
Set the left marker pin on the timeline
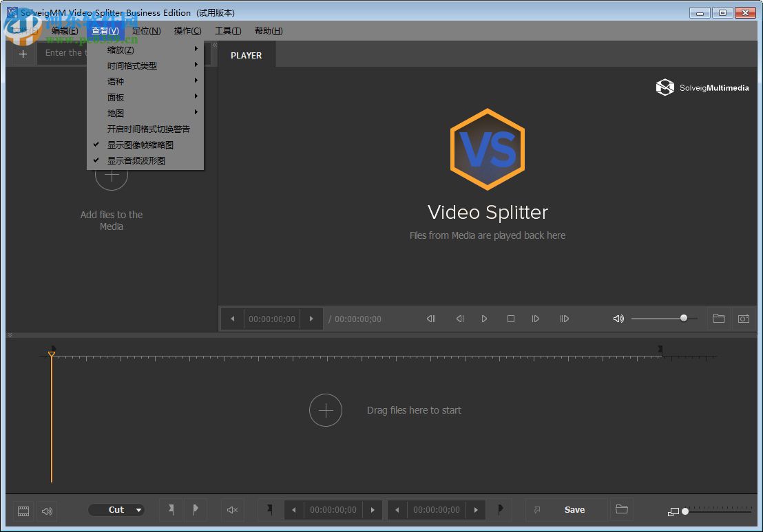point(171,510)
